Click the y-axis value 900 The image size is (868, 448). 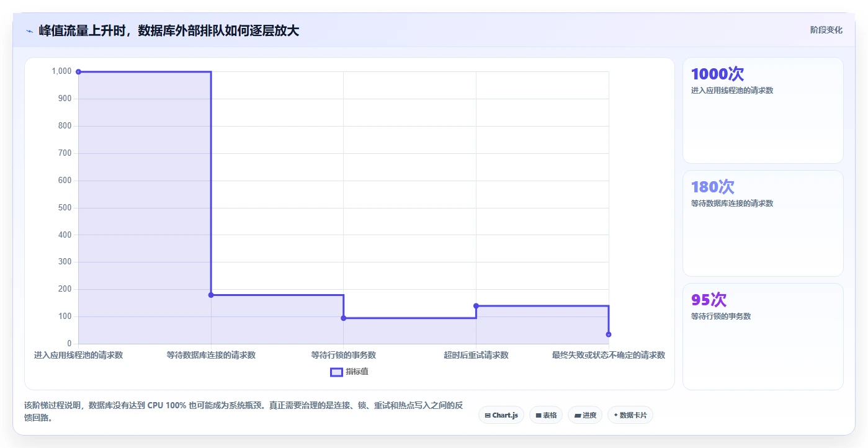tap(65, 99)
